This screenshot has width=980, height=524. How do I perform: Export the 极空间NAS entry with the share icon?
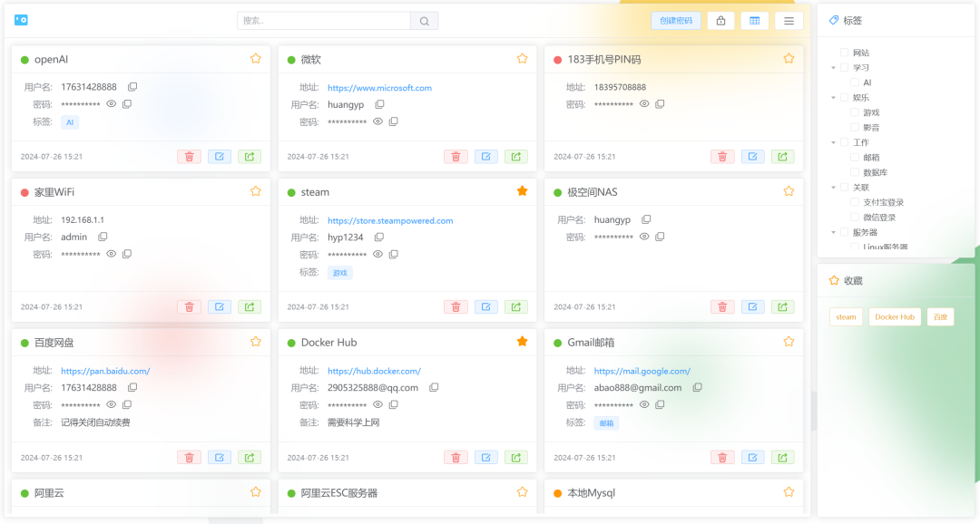pos(782,306)
